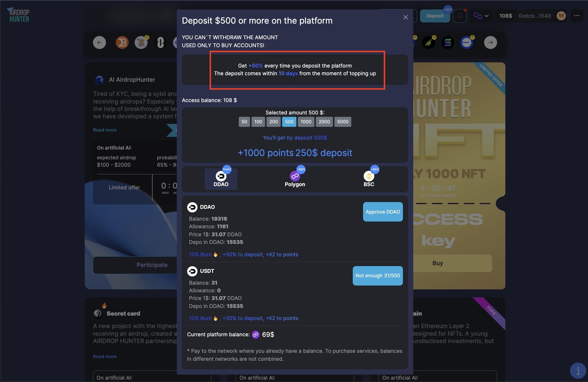Open wallet address 0xdcb...1548
Screen dimensions: 588x382
click(x=535, y=16)
